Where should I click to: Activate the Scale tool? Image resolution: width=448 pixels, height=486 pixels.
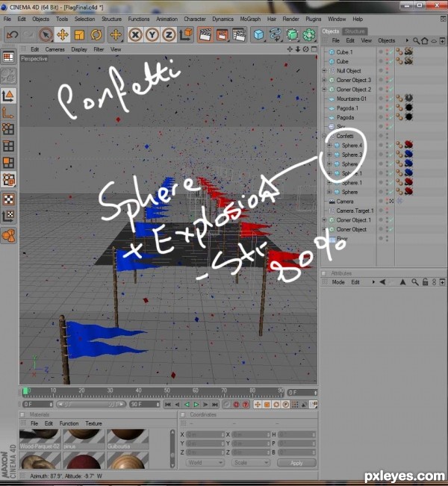79,34
